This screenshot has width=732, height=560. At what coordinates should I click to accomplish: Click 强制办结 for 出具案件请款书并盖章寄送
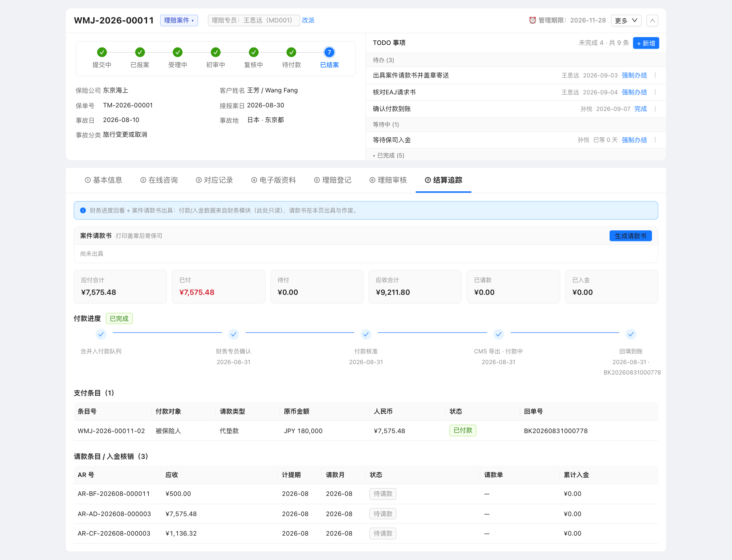pos(634,75)
